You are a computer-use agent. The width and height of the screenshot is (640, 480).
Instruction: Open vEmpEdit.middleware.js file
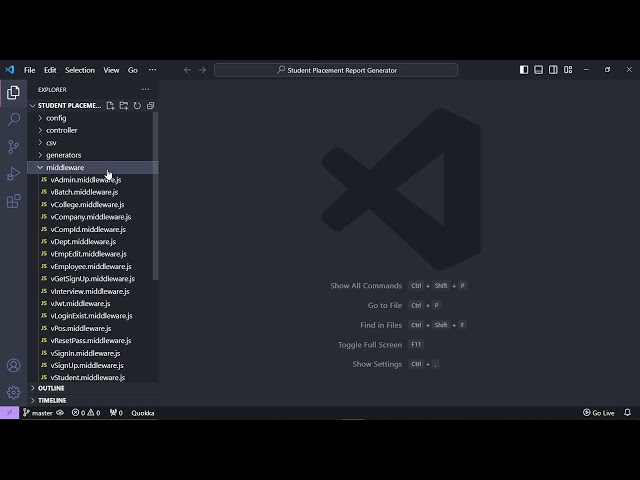tap(93, 254)
